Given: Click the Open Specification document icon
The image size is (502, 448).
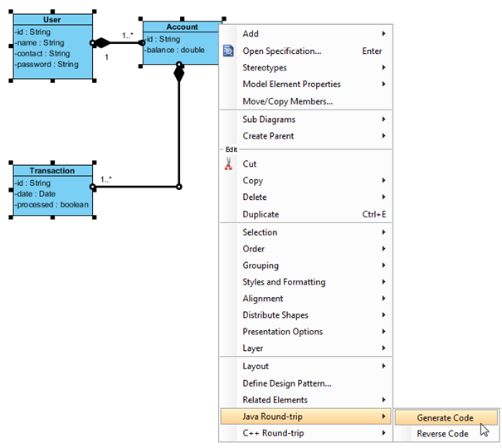Looking at the screenshot, I should 228,51.
